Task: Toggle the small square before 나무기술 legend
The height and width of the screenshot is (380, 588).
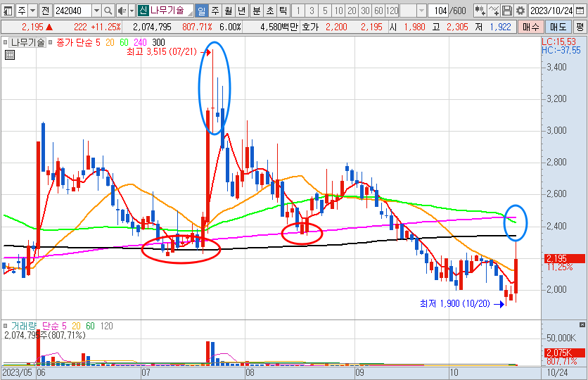Action: click(x=5, y=42)
